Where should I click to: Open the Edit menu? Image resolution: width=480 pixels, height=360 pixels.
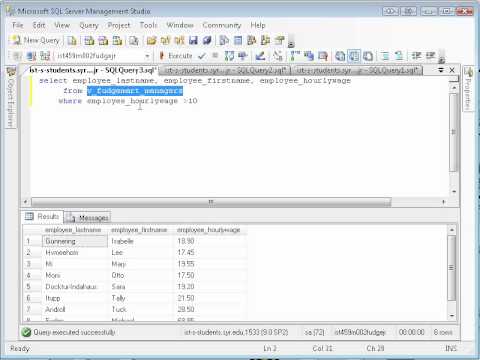tap(39, 25)
